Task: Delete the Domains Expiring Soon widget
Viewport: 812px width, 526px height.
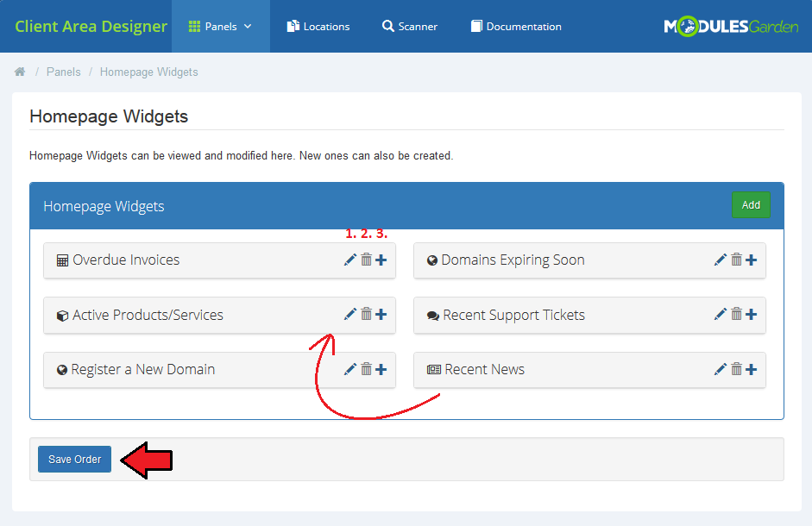Action: [x=736, y=260]
